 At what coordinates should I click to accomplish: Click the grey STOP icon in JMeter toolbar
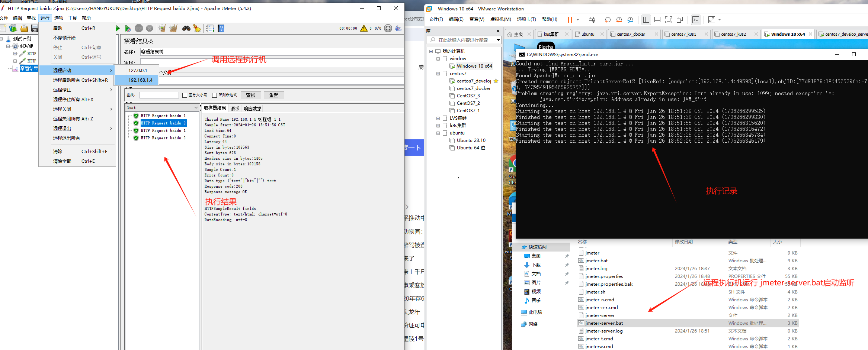click(x=138, y=28)
